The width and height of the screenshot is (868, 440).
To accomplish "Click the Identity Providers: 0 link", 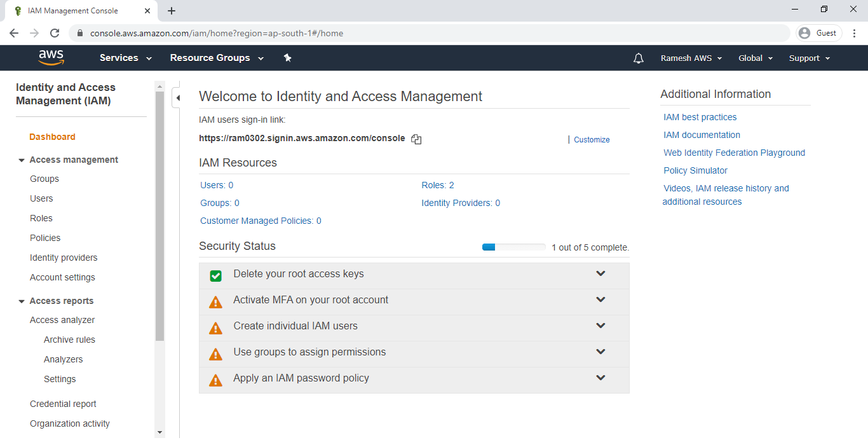I will [461, 203].
